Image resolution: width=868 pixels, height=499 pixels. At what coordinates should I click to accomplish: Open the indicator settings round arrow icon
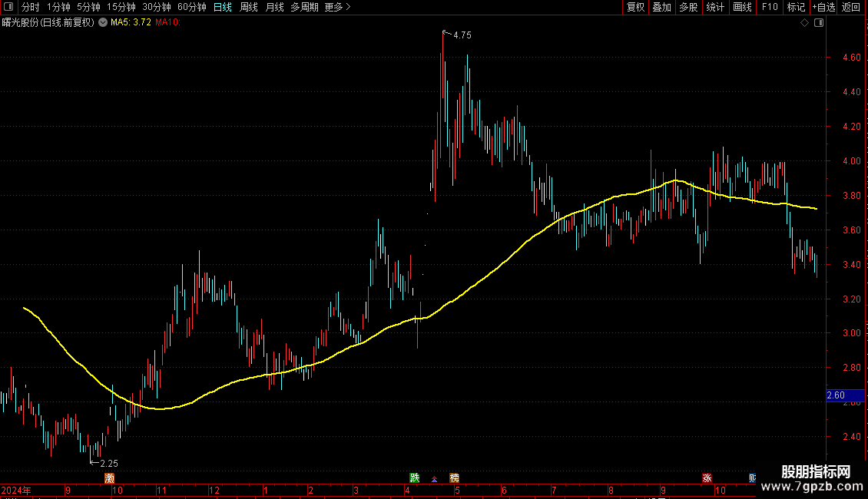click(x=103, y=23)
